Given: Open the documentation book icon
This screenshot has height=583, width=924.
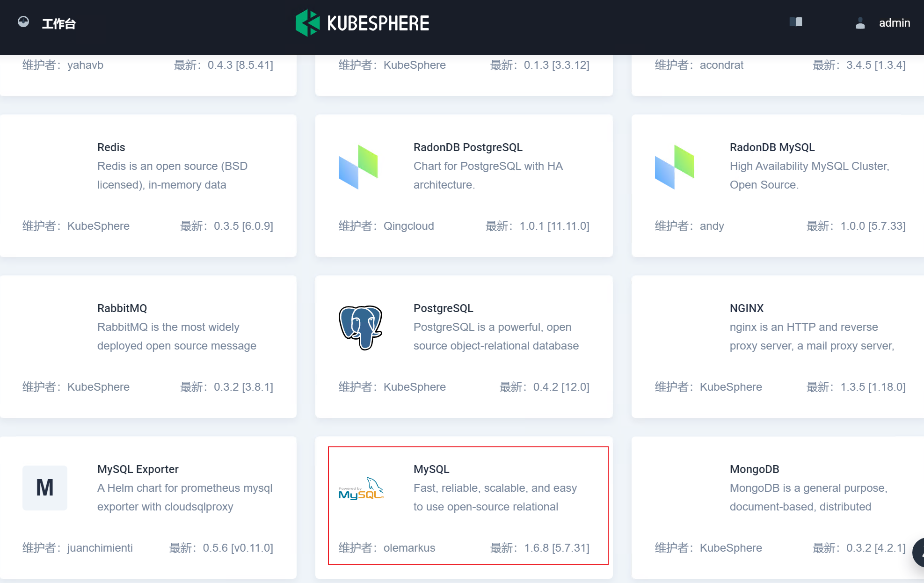Looking at the screenshot, I should pyautogui.click(x=795, y=22).
